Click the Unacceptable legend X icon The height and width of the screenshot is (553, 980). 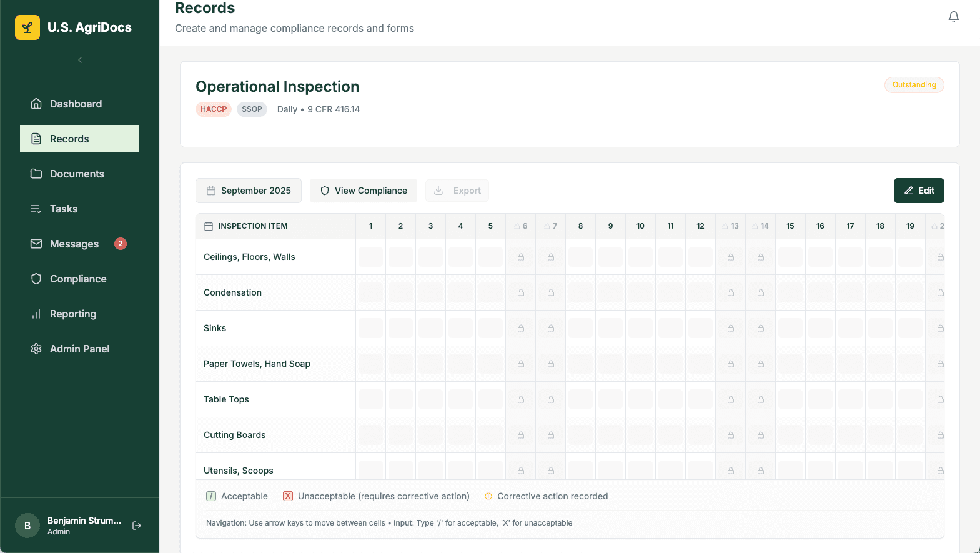coord(288,496)
